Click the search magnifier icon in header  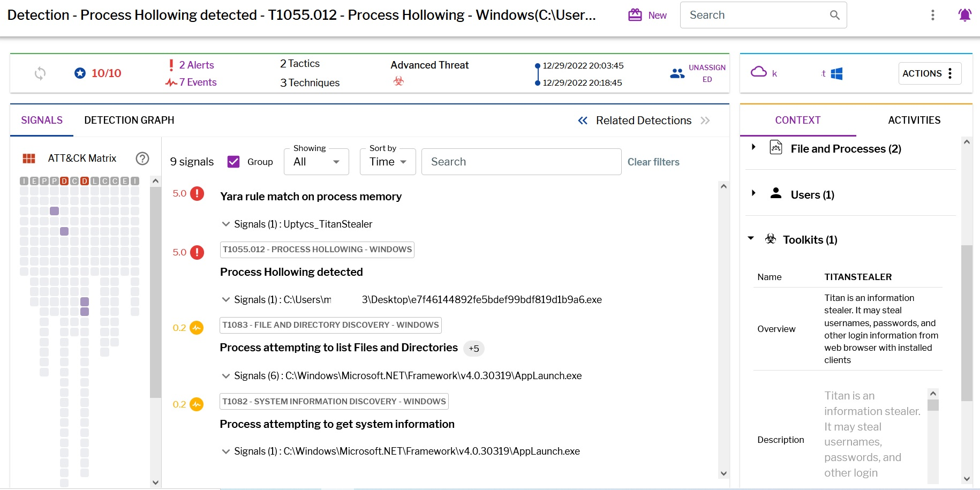[834, 15]
